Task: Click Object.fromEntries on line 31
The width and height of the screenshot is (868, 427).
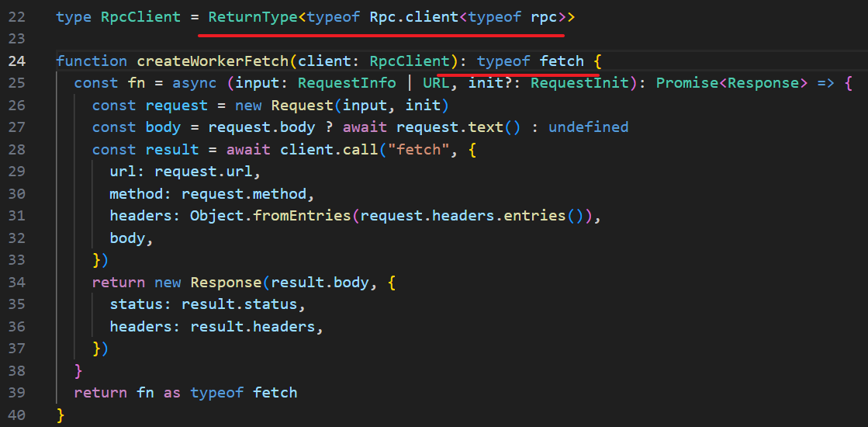Action: pos(271,217)
